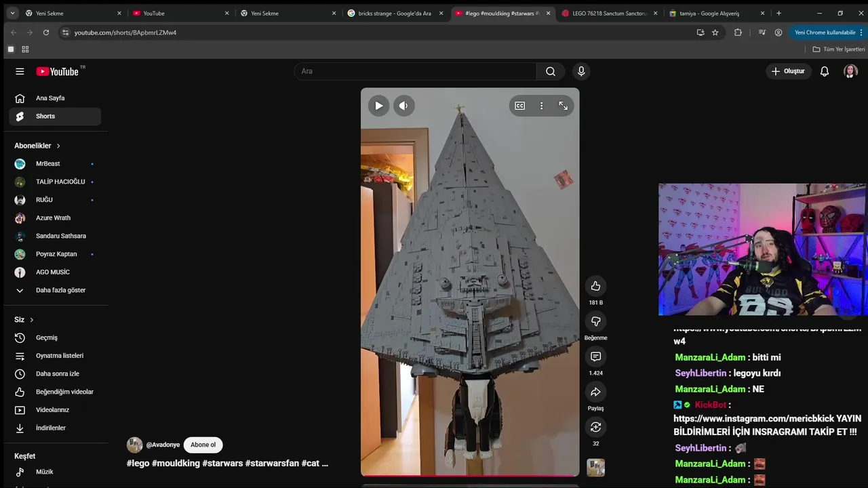Open the notifications bell

pos(825,71)
